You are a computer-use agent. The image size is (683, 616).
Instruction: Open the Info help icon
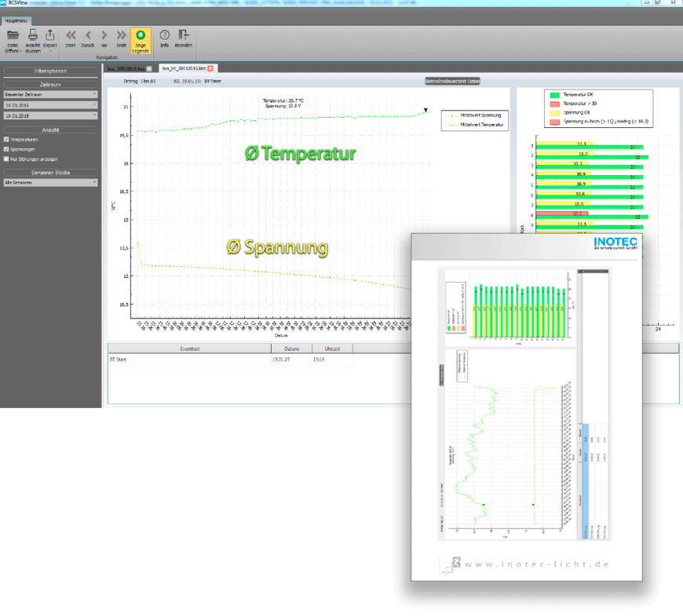(x=165, y=35)
